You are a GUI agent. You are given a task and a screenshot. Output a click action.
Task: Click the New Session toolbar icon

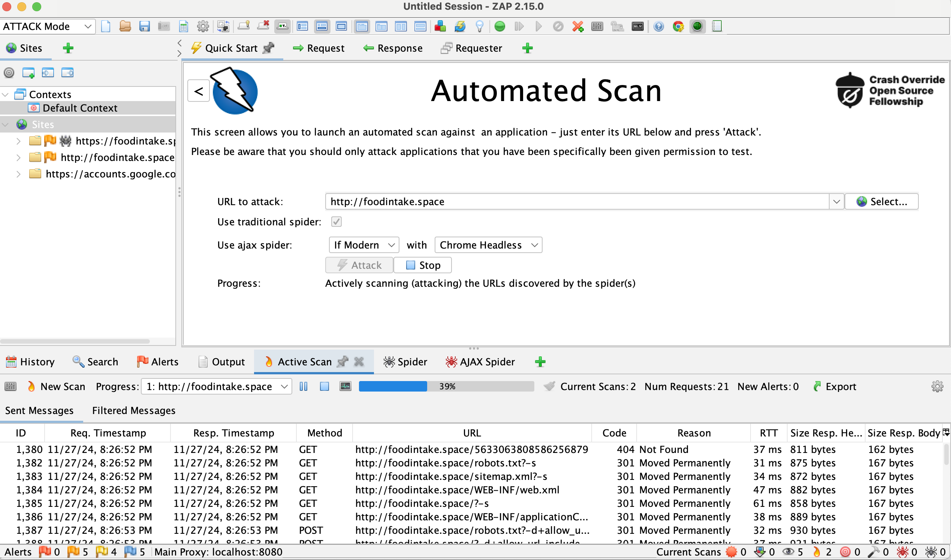[x=106, y=27]
